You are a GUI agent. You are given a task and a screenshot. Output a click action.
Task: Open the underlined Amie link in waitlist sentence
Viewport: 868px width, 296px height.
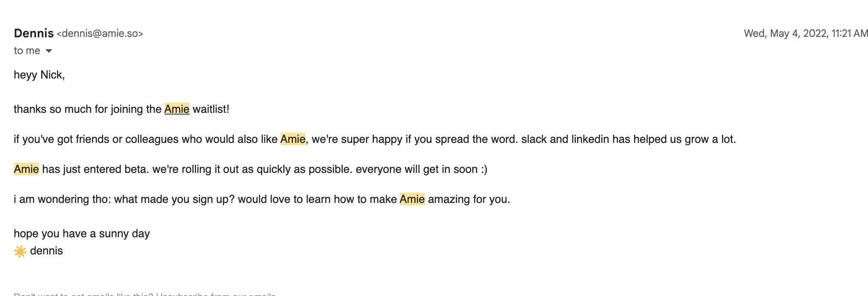177,109
